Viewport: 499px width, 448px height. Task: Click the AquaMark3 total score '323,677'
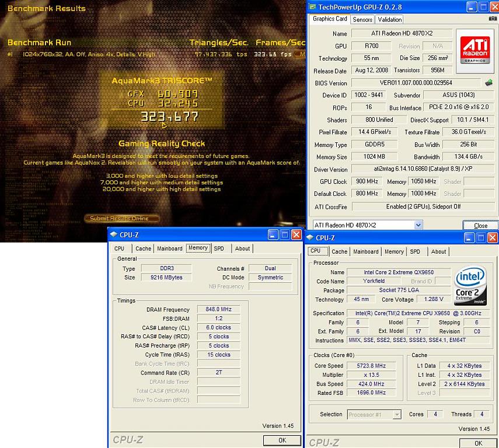click(x=170, y=117)
